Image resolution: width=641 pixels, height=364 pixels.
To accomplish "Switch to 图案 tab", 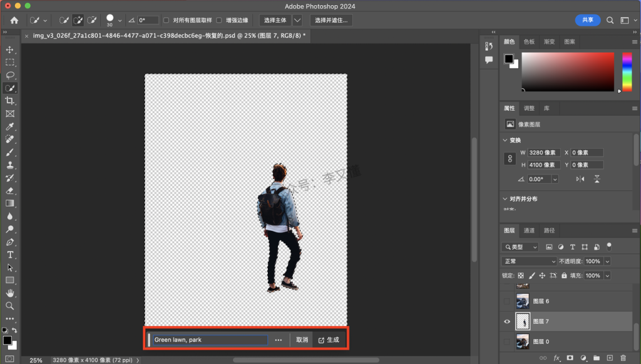I will coord(570,42).
